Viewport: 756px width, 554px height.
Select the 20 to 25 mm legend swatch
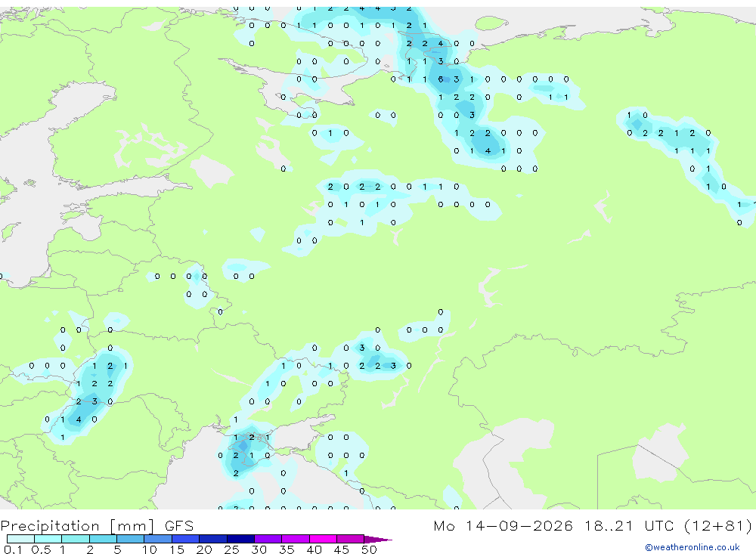click(212, 539)
